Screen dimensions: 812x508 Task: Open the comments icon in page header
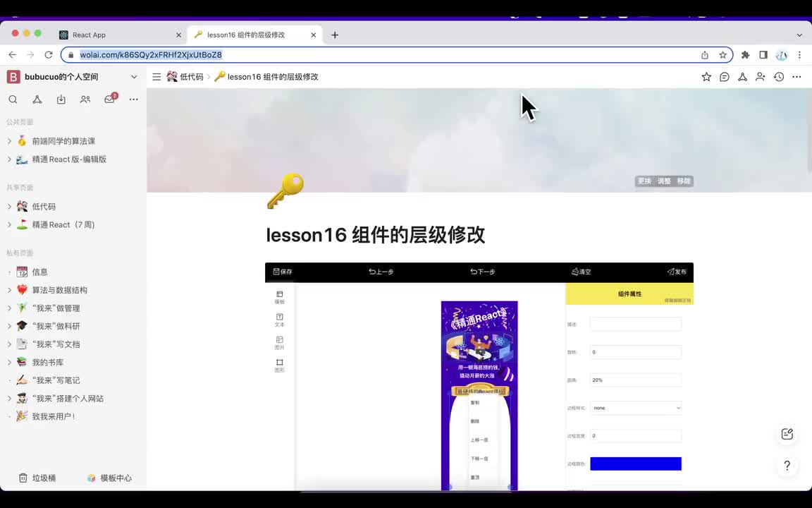[x=725, y=77]
